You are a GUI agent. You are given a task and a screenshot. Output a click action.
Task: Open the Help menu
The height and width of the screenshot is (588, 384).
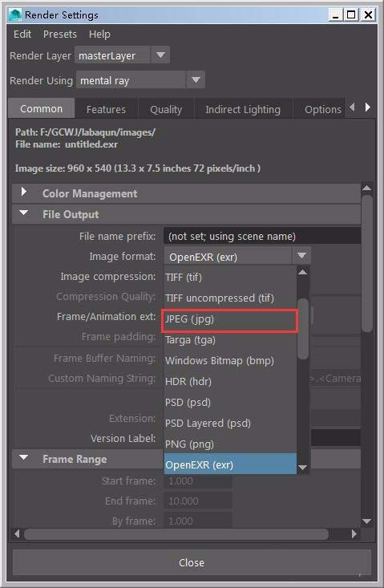(x=99, y=34)
